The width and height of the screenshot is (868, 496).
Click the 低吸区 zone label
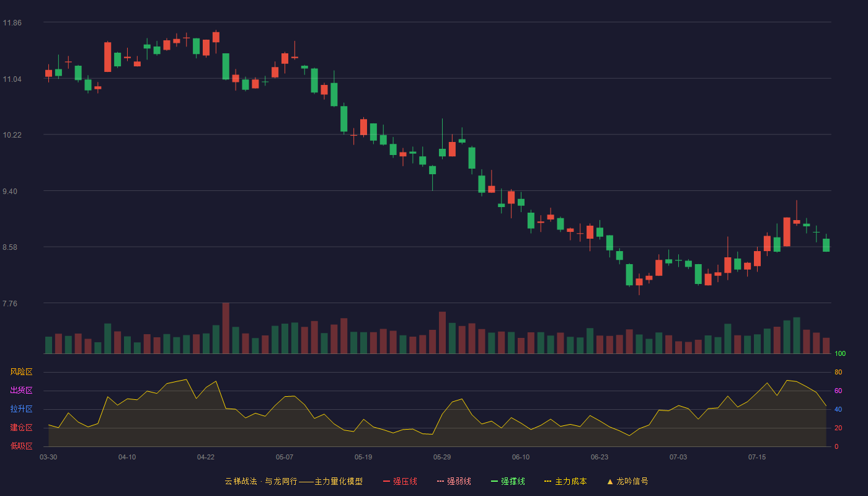coord(21,446)
